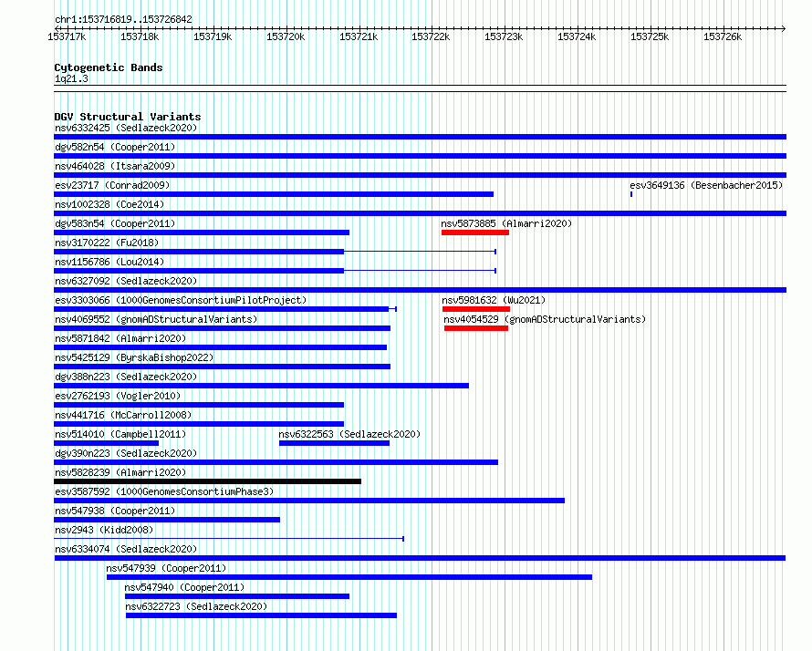Click blue bar under nsv547940 label

pyautogui.click(x=237, y=596)
